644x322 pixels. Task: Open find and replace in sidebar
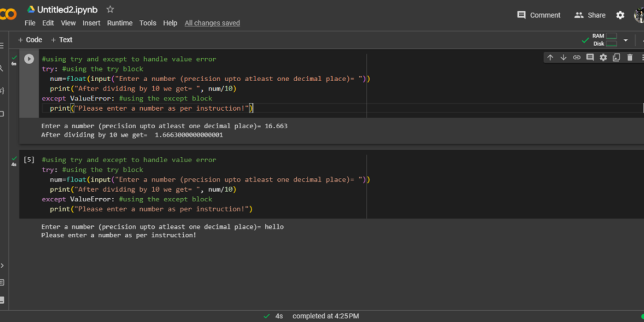(2, 68)
